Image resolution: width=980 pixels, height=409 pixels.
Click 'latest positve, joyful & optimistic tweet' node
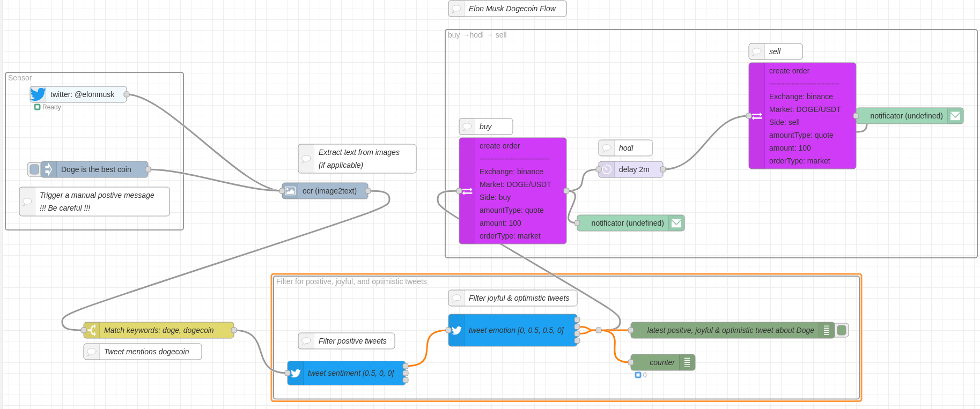click(x=733, y=330)
